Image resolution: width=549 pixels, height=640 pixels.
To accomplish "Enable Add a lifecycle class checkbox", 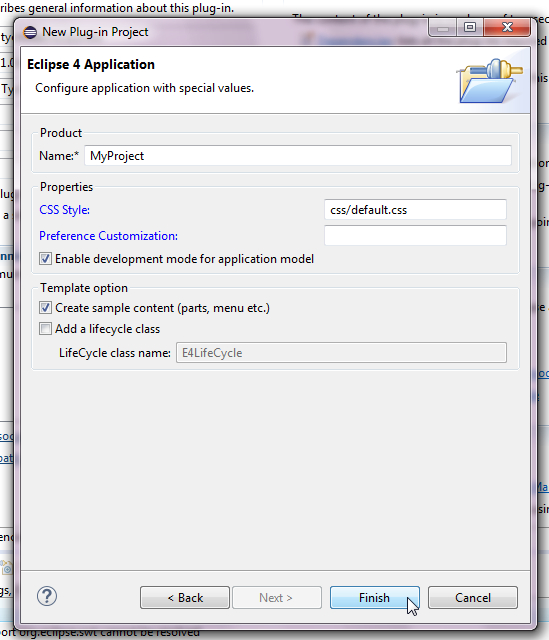I will (45, 329).
